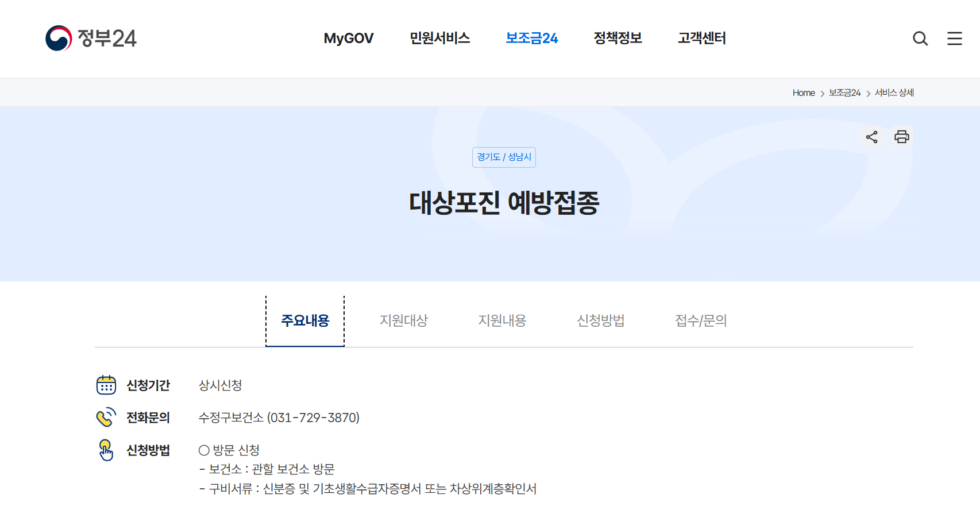Open the 고객센터 menu
The width and height of the screenshot is (980, 506).
[x=702, y=38]
